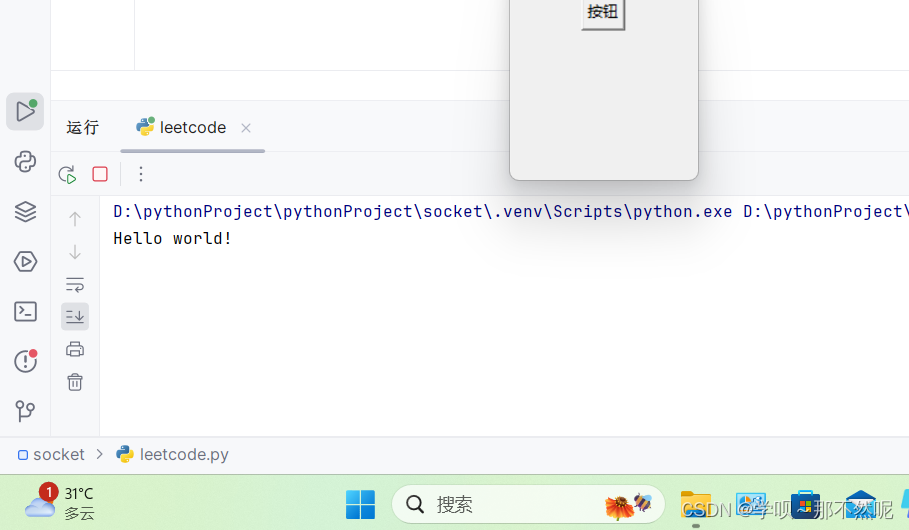
Task: Toggle scroll to end of console
Action: (75, 317)
